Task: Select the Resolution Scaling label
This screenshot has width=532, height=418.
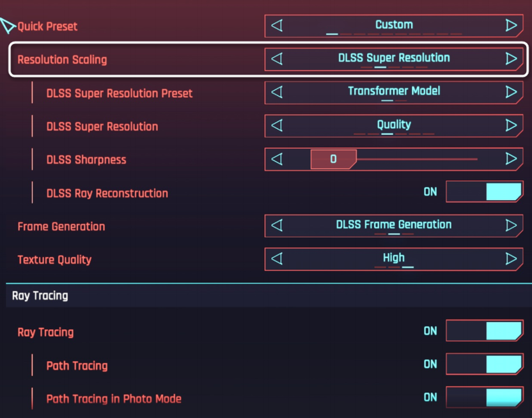Action: pyautogui.click(x=62, y=59)
